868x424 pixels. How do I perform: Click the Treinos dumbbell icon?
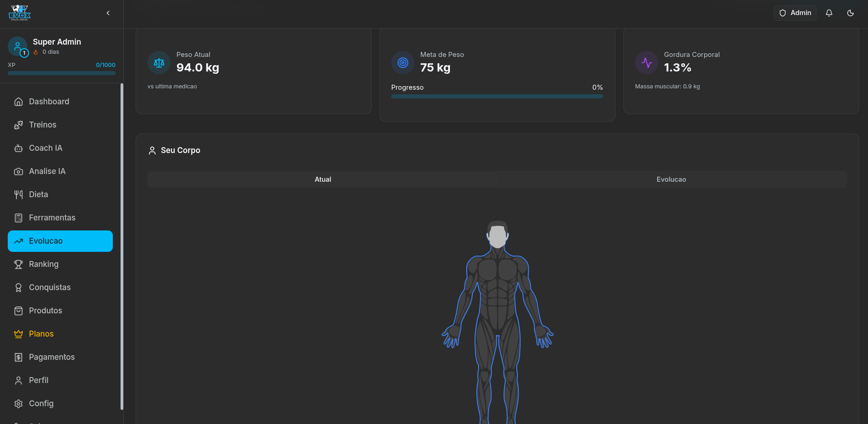pos(19,125)
